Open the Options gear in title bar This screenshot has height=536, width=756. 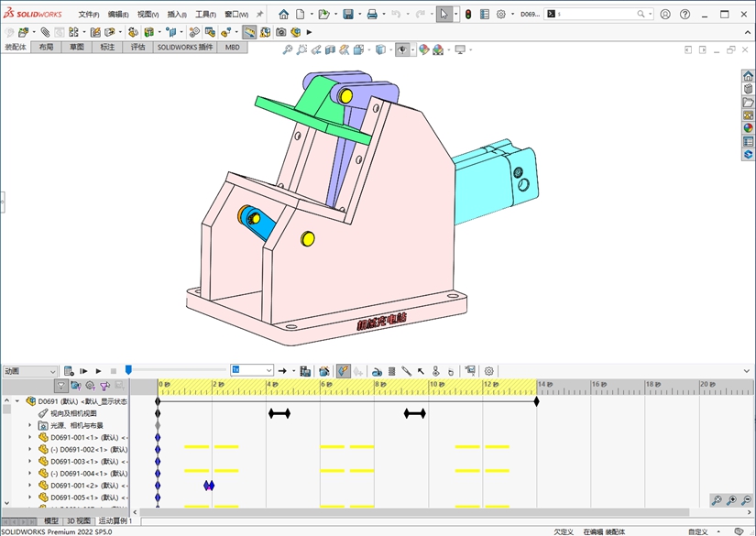pyautogui.click(x=501, y=15)
